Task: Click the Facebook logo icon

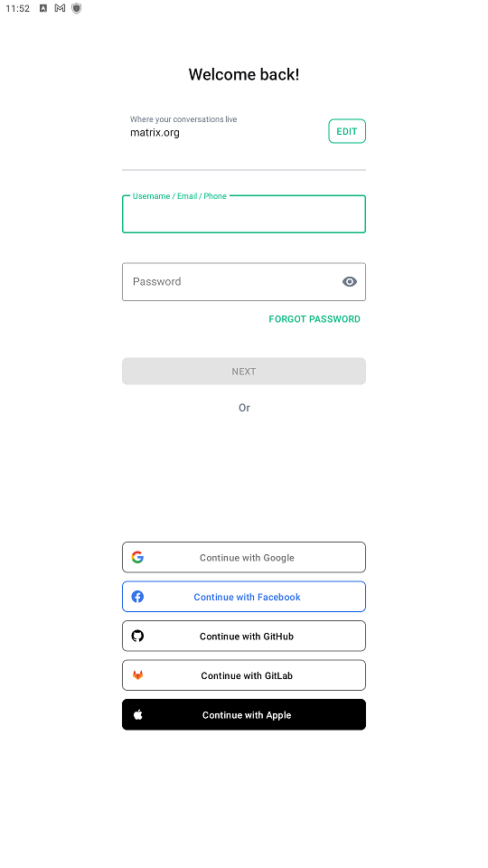Action: click(137, 596)
